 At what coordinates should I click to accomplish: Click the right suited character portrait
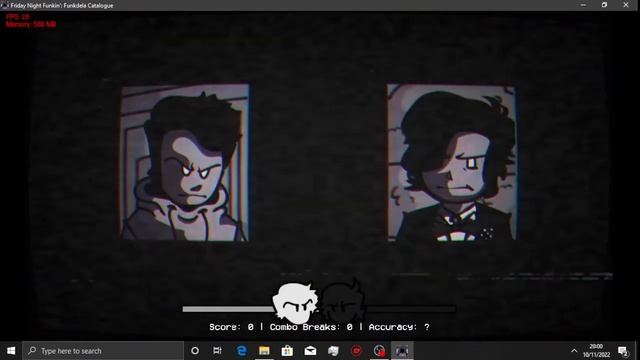[x=451, y=162]
